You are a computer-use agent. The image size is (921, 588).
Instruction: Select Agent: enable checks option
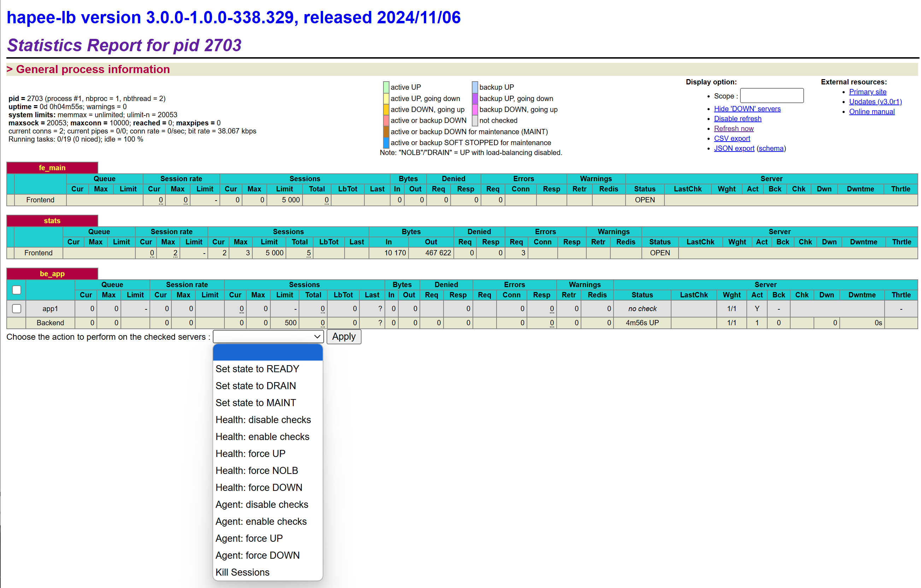coord(268,522)
